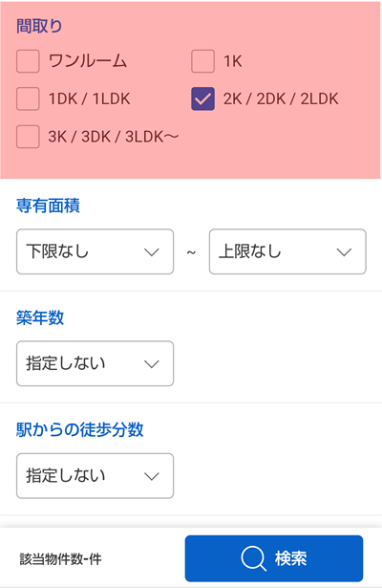Click chevron arrow in 下限なし dropdown
The image size is (382, 588).
(152, 252)
